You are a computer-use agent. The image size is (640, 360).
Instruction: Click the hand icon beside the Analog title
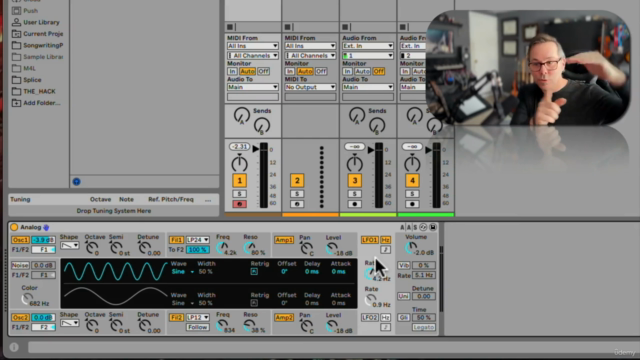[x=46, y=227]
